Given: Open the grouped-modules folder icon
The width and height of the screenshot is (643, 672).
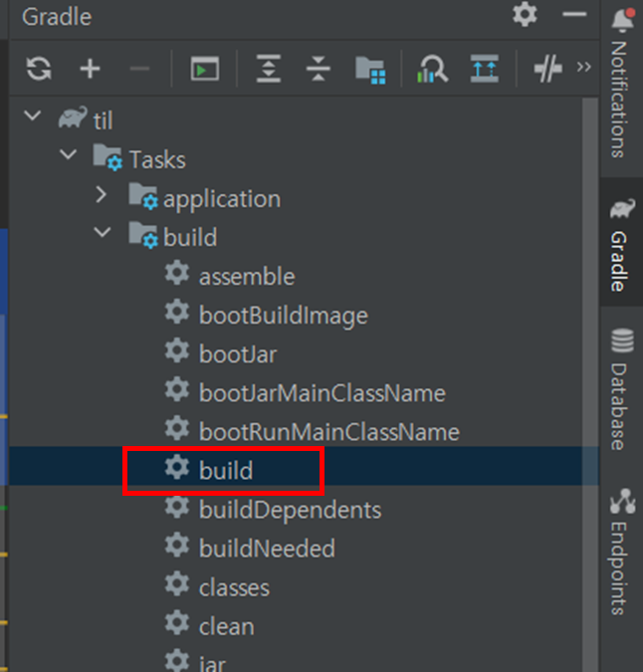Looking at the screenshot, I should click(x=370, y=71).
